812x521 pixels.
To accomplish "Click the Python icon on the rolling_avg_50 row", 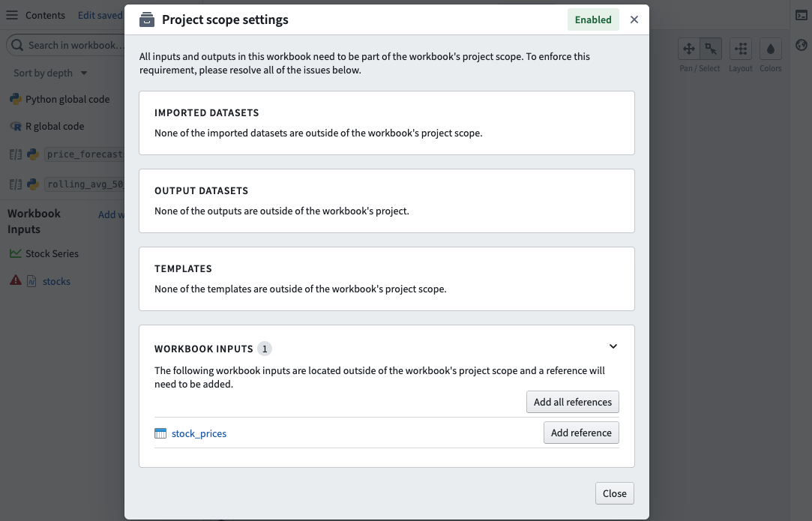I will (33, 184).
